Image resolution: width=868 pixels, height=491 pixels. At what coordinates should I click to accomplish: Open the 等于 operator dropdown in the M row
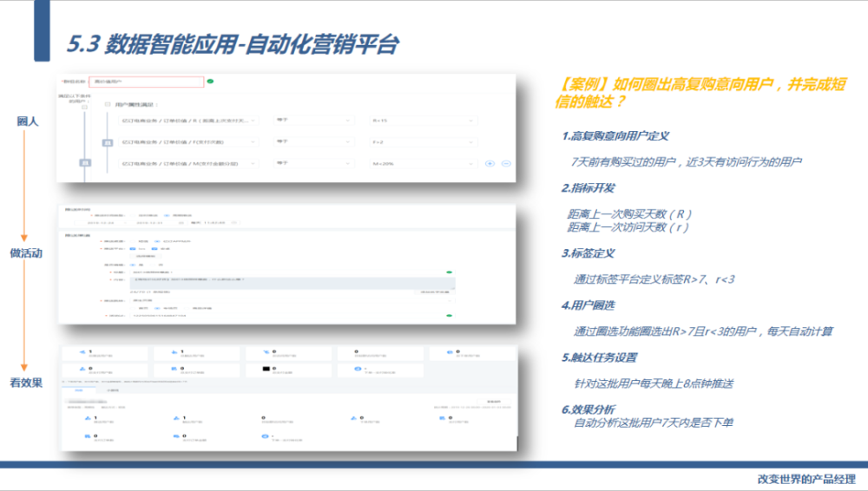pos(314,163)
